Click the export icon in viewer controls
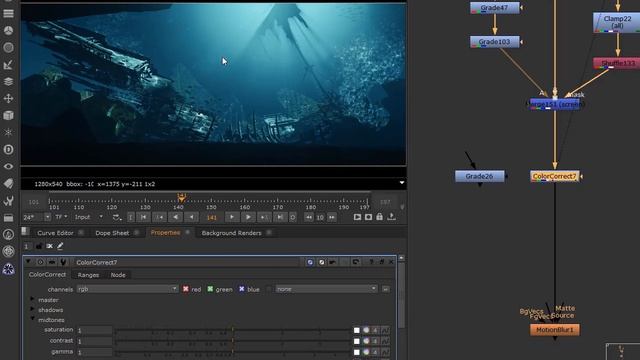640x360 pixels. click(391, 217)
